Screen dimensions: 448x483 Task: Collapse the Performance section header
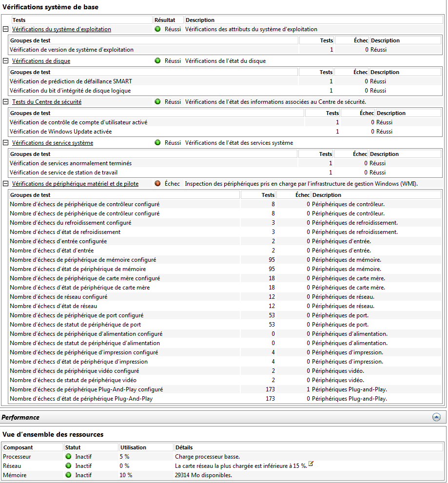(x=436, y=417)
